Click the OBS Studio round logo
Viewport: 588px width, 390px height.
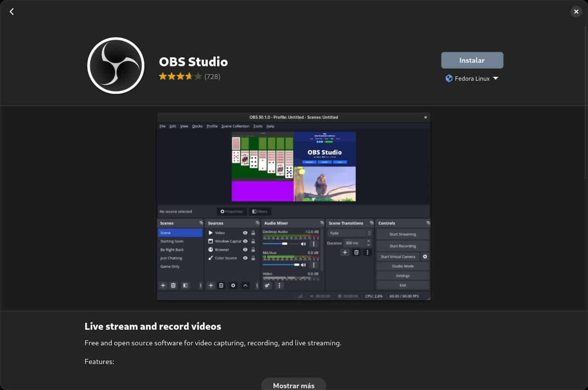[116, 66]
